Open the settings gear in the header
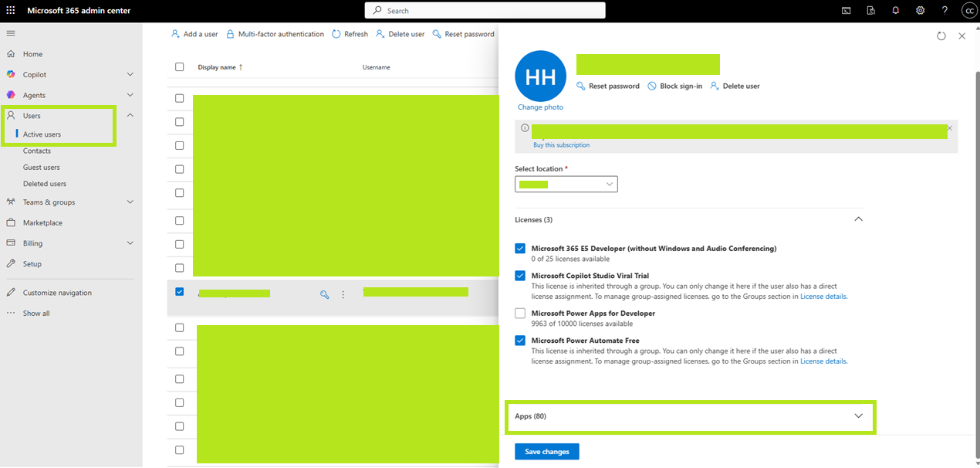This screenshot has height=468, width=980. tap(921, 11)
